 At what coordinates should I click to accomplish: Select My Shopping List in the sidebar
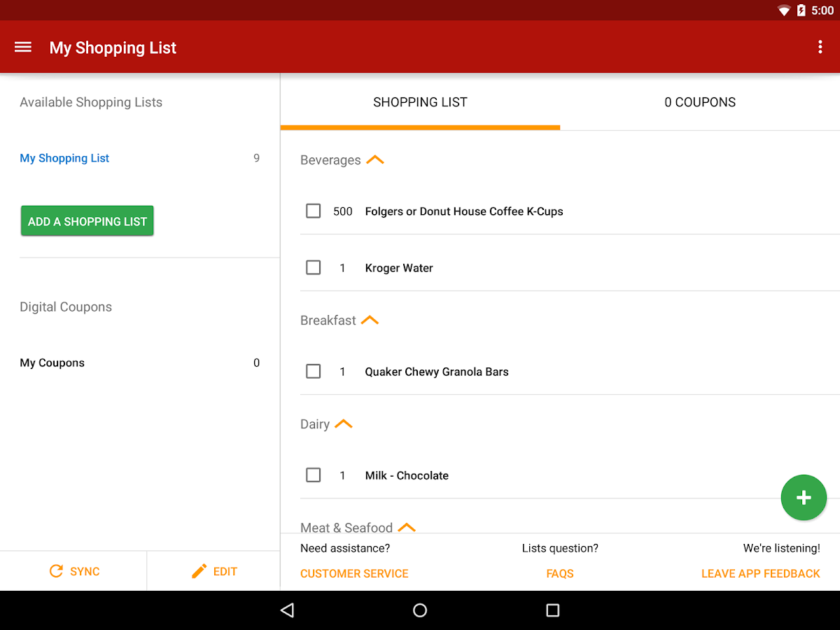pos(64,158)
